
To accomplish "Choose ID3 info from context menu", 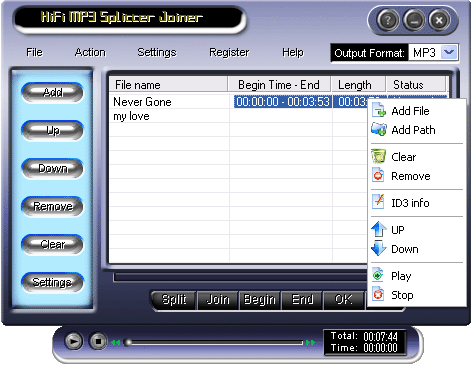I will [x=417, y=203].
